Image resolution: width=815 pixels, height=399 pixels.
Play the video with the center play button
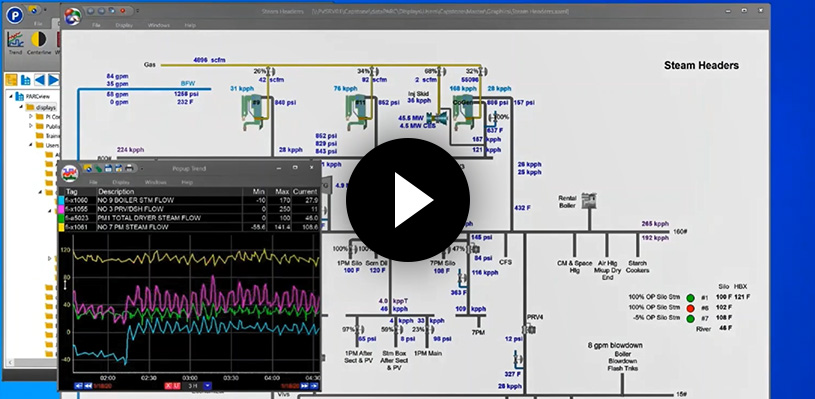408,200
